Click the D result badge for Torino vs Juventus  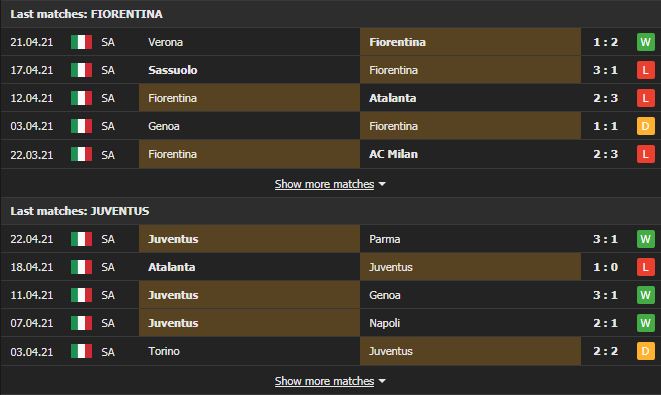click(x=645, y=351)
